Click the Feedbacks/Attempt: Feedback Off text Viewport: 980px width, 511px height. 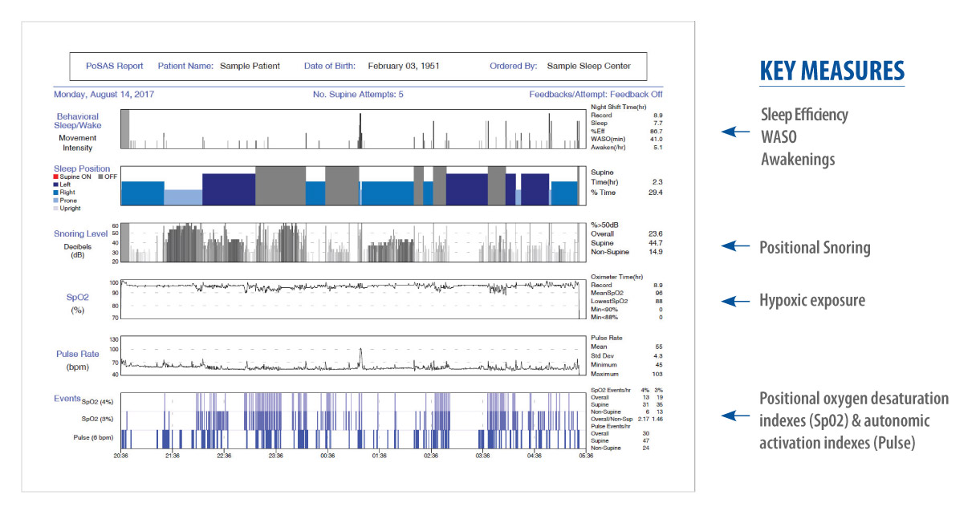tap(596, 95)
